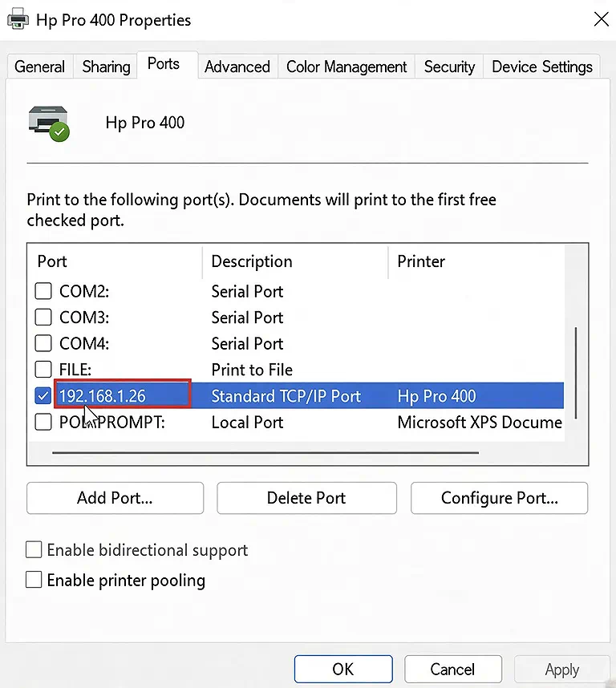Click the FILE: port name

(x=75, y=370)
